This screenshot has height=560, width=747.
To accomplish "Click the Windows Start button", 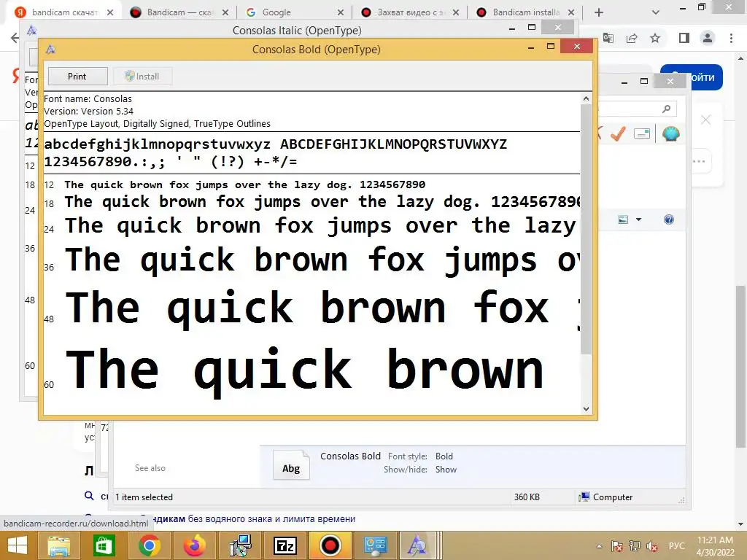I will tap(18, 545).
